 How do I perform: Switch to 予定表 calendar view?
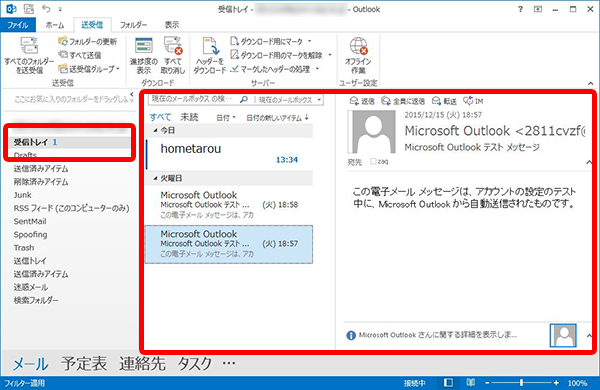point(84,364)
